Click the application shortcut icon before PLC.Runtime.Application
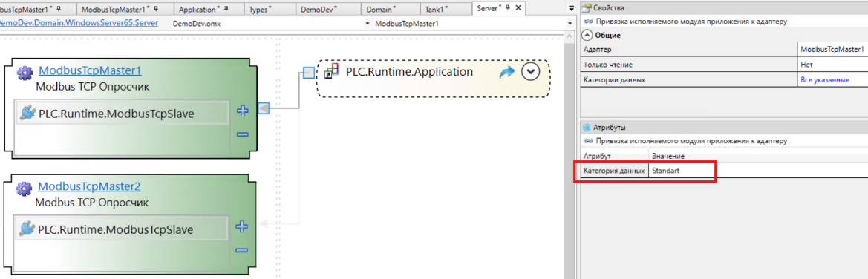868x279 pixels. coord(331,72)
